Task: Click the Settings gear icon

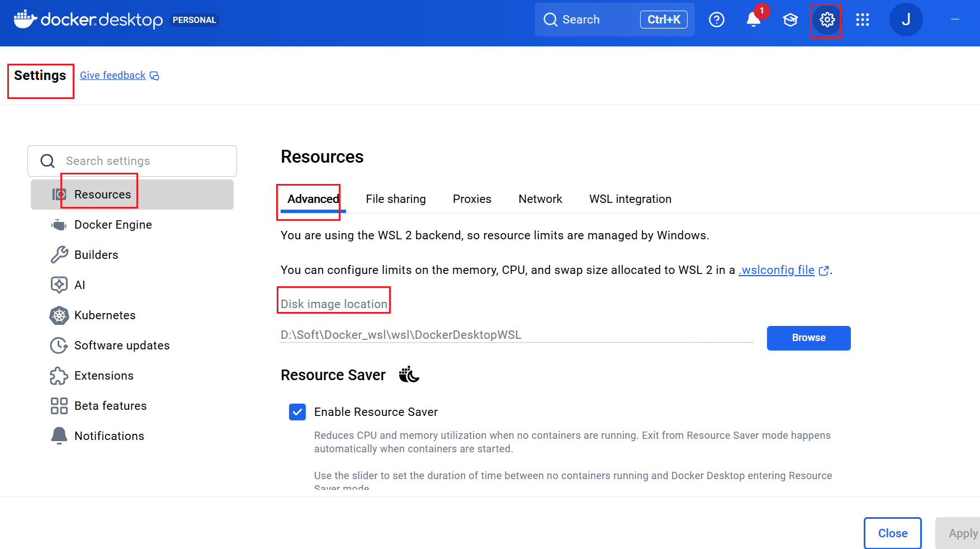Action: tap(827, 20)
